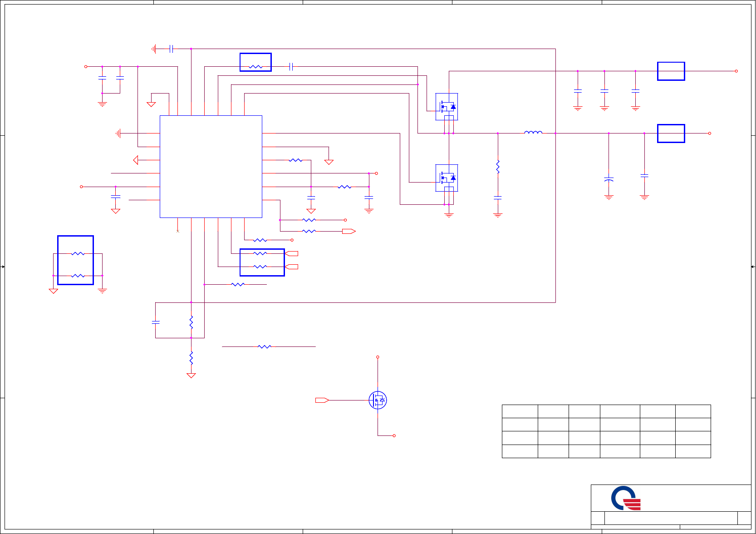Image resolution: width=756 pixels, height=534 pixels.
Task: Click the empty table grid at bottom right
Action: (x=606, y=431)
